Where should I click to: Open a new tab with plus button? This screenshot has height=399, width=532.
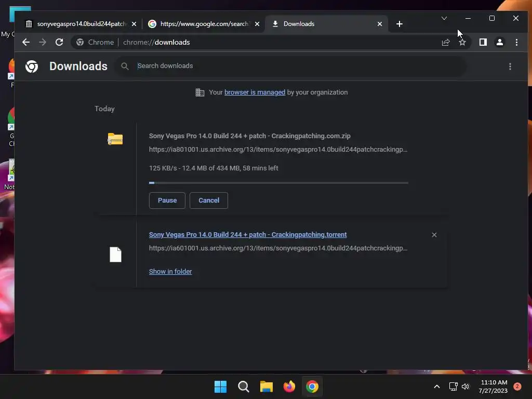click(x=400, y=24)
